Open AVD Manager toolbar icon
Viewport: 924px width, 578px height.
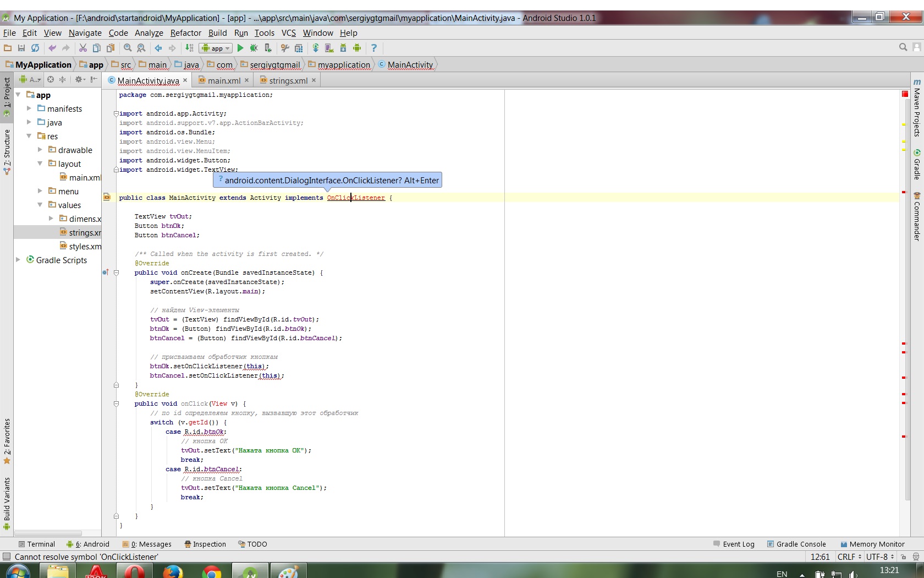[329, 48]
